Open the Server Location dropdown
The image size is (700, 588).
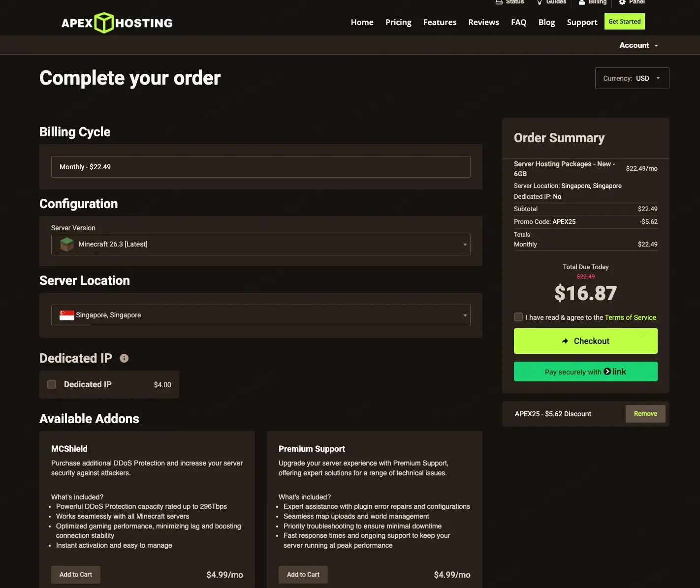[261, 315]
